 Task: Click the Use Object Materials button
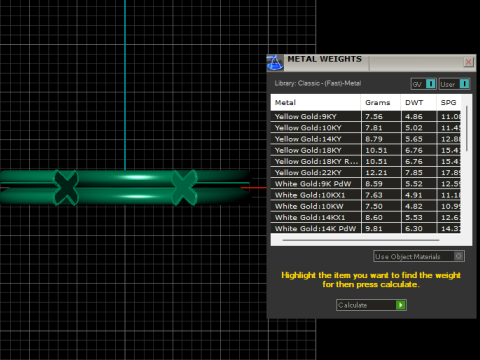[x=419, y=256]
